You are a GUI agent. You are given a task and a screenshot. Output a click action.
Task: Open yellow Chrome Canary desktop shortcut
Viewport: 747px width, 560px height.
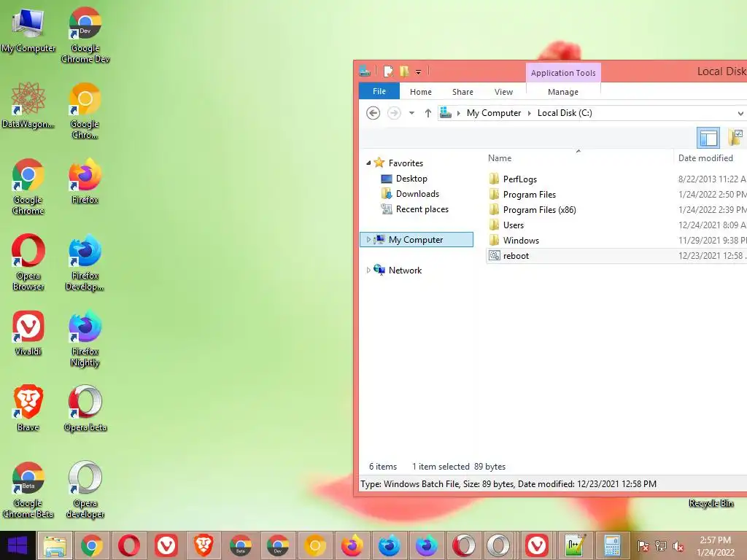coord(85,109)
